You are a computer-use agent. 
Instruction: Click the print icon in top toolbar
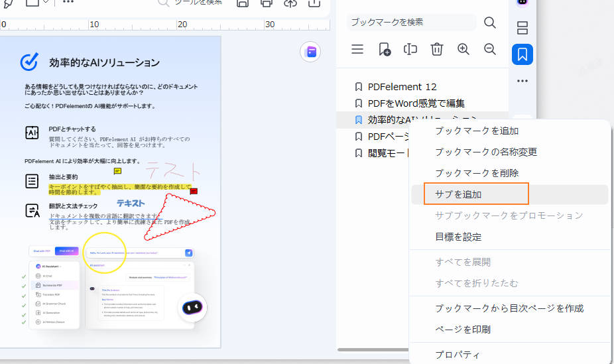267,3
